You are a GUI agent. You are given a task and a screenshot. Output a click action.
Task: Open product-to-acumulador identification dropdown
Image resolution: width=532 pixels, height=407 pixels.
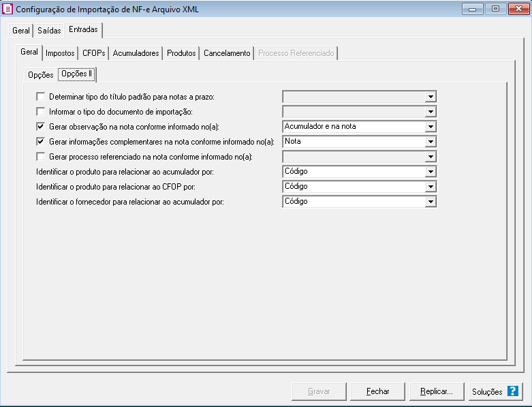pyautogui.click(x=430, y=172)
